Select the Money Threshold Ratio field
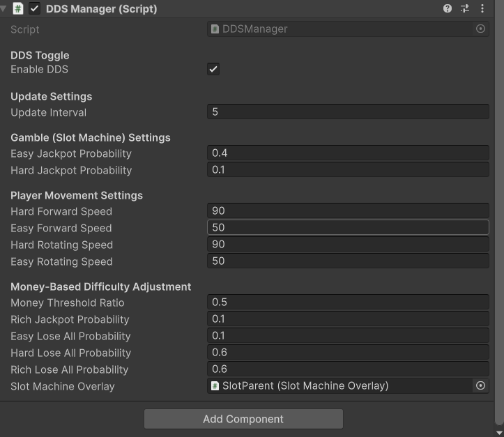Screen dimensions: 504x437 click(x=348, y=302)
